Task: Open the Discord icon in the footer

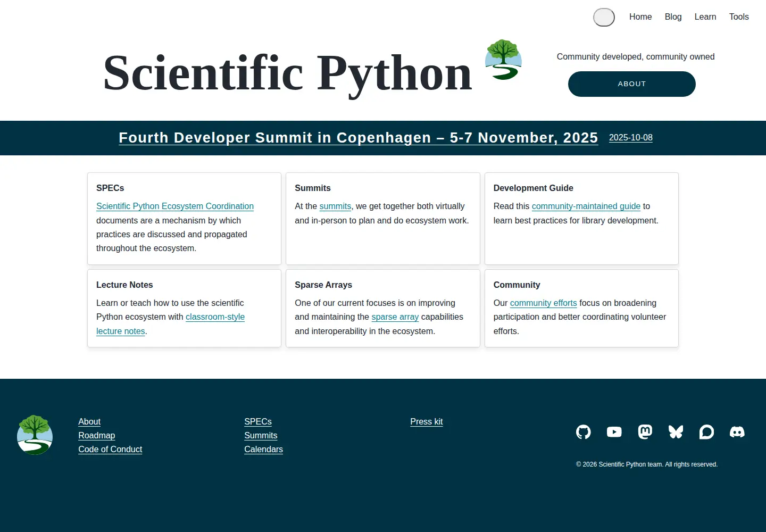Action: (737, 432)
